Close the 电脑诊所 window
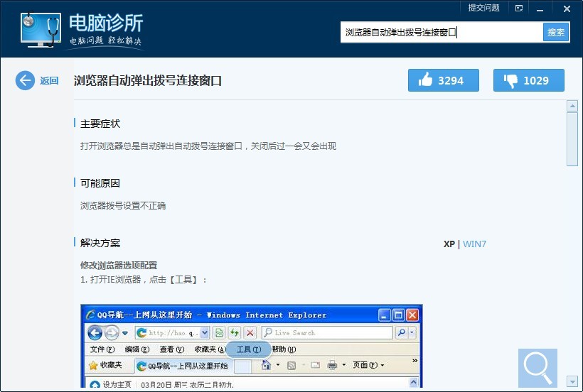Viewport: 583px width, 392px height. 567,9
